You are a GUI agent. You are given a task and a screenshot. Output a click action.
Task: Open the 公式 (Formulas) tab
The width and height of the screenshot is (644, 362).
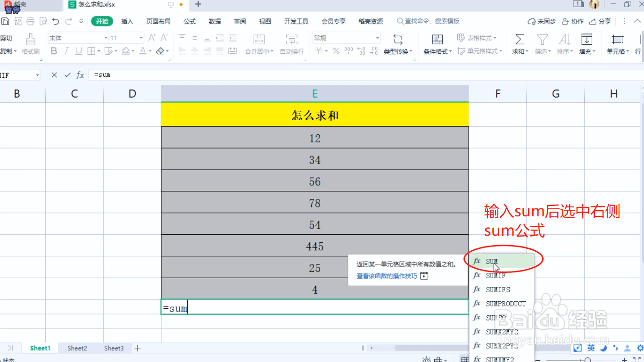(190, 21)
